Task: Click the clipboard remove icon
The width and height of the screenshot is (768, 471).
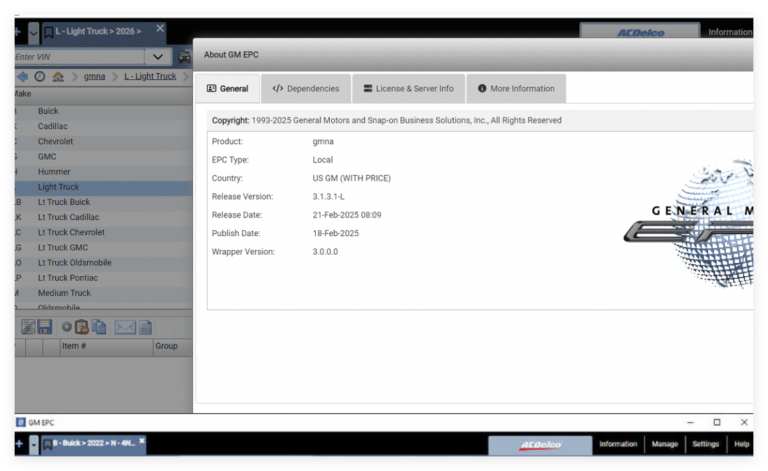Action: [x=81, y=327]
